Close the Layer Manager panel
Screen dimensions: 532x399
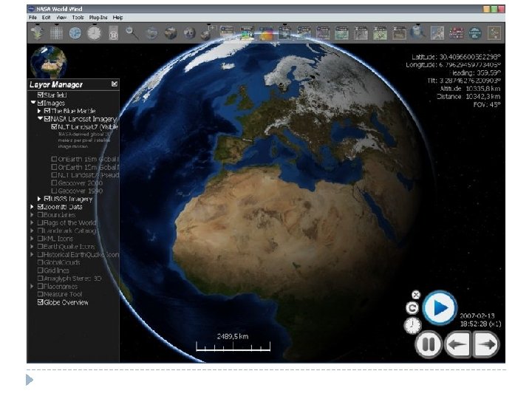[x=115, y=83]
